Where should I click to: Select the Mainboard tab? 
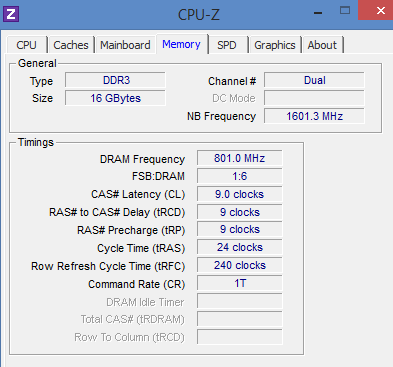[x=125, y=45]
